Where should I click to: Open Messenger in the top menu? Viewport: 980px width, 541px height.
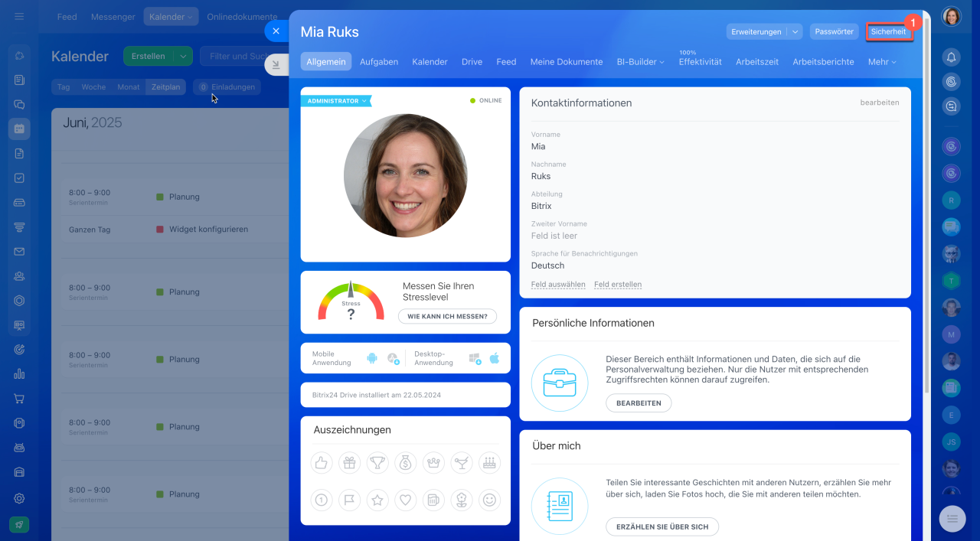113,16
